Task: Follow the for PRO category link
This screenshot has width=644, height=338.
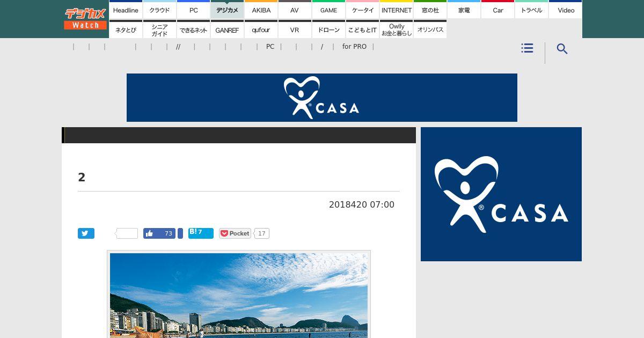Action: (x=354, y=47)
